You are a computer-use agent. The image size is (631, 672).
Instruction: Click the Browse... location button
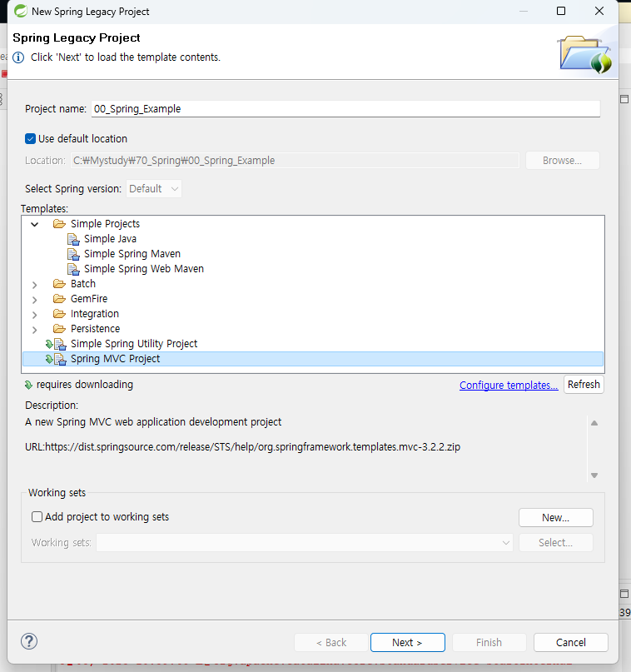click(562, 161)
